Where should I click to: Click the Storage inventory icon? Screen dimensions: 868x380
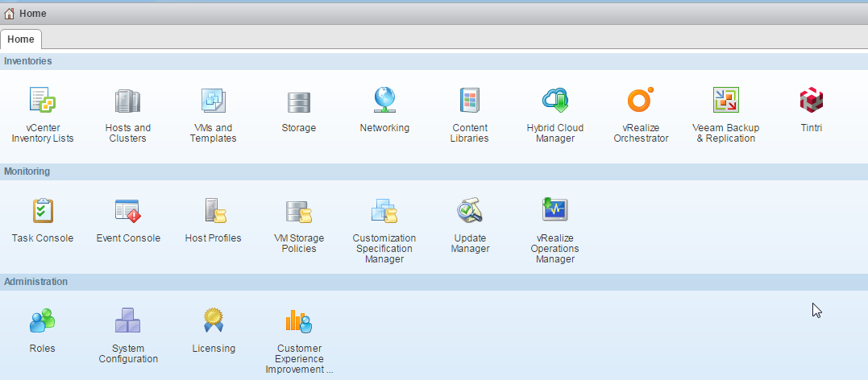[298, 101]
